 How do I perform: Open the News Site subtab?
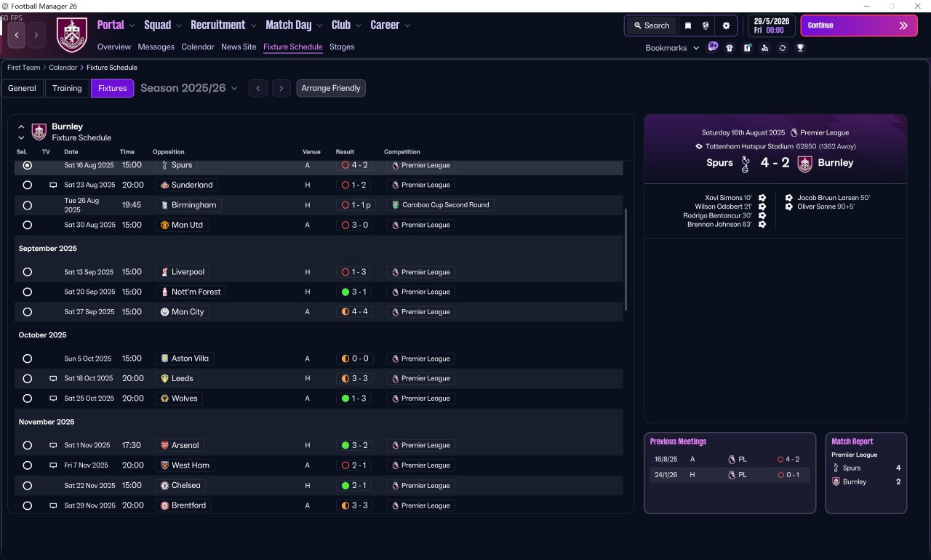pyautogui.click(x=239, y=47)
